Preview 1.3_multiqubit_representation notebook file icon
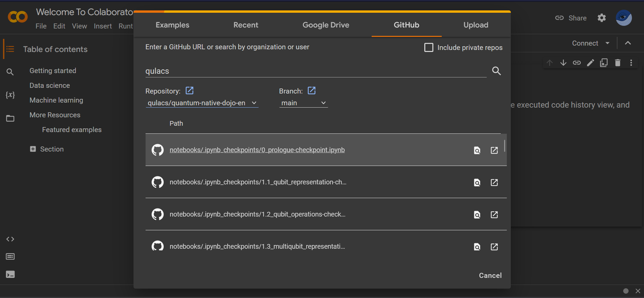 477,247
